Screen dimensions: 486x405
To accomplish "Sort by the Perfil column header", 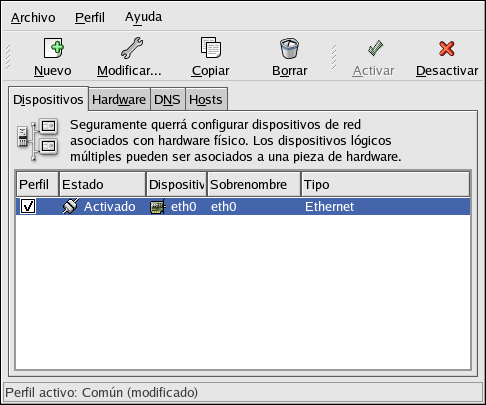I will [37, 184].
